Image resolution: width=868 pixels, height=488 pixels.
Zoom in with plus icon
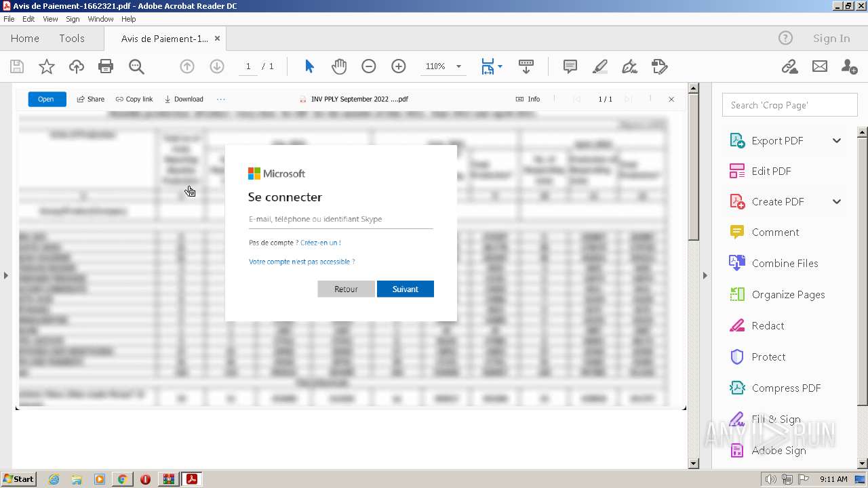399,66
